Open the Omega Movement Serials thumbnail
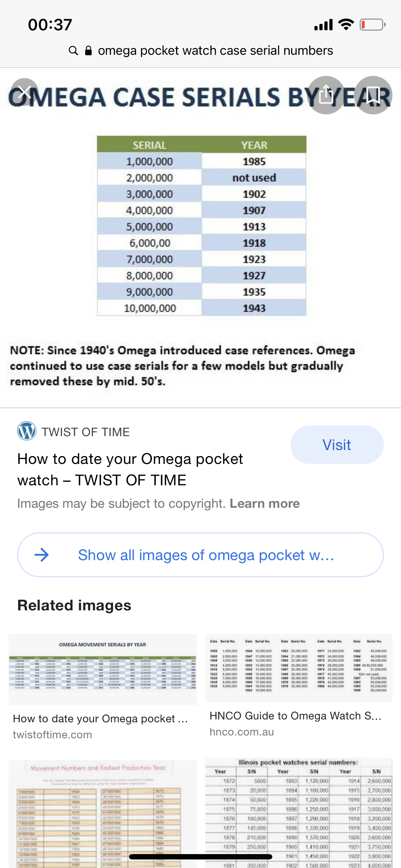The width and height of the screenshot is (401, 868). coord(103,669)
